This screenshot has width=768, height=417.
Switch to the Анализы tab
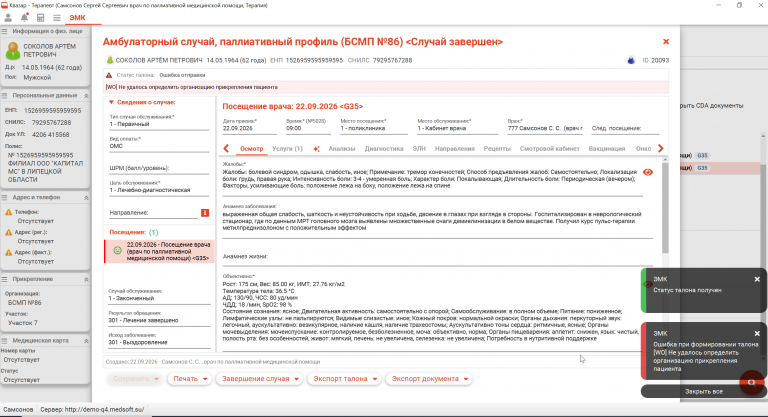pyautogui.click(x=342, y=148)
